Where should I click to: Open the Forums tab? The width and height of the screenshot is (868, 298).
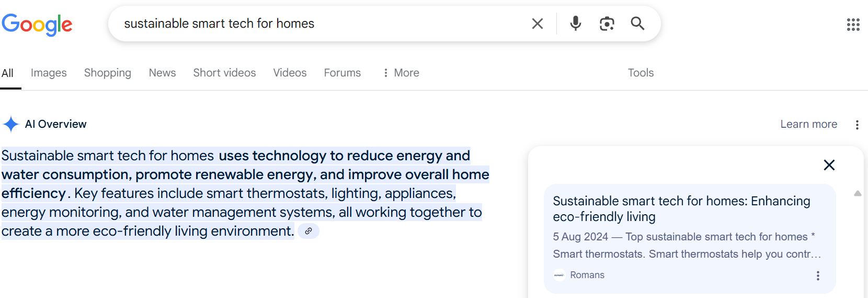(342, 73)
